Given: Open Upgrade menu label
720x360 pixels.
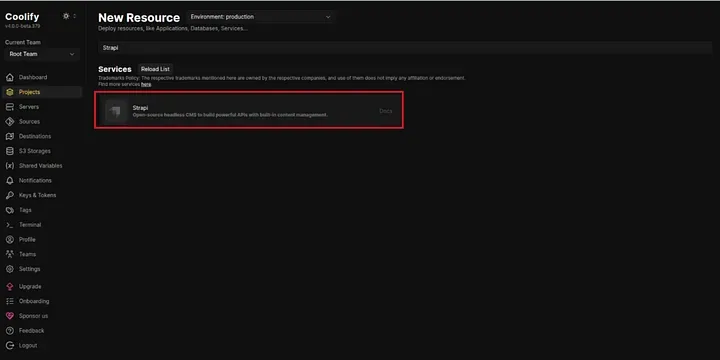Looking at the screenshot, I should pyautogui.click(x=30, y=287).
